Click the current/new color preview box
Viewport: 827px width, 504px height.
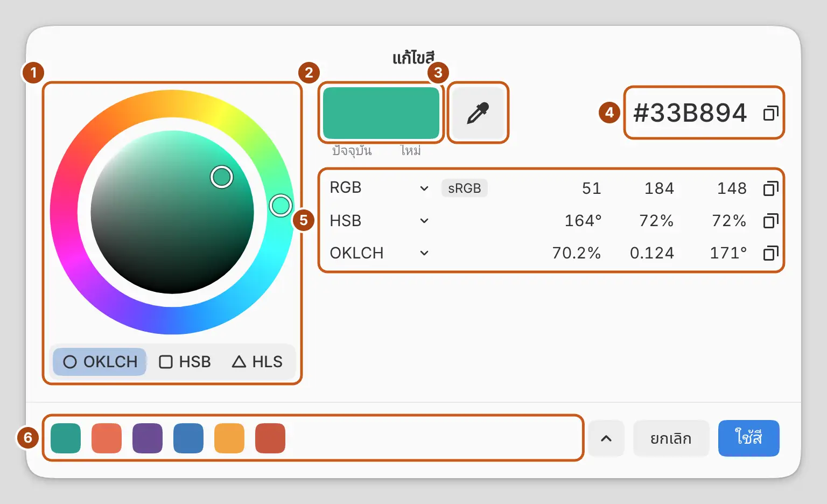381,113
